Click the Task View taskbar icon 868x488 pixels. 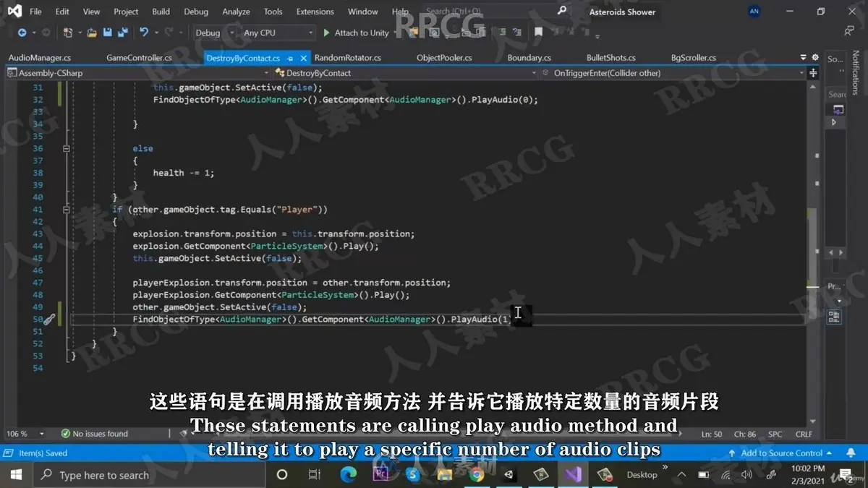pos(315,475)
